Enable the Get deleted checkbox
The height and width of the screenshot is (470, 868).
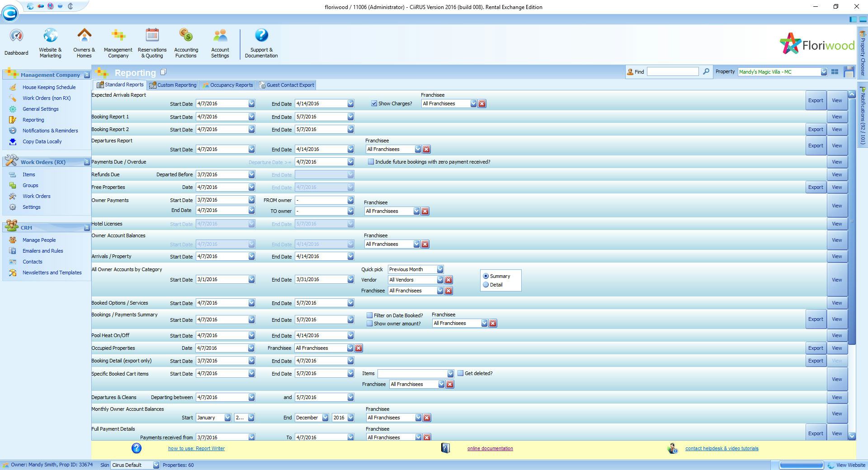click(x=460, y=373)
